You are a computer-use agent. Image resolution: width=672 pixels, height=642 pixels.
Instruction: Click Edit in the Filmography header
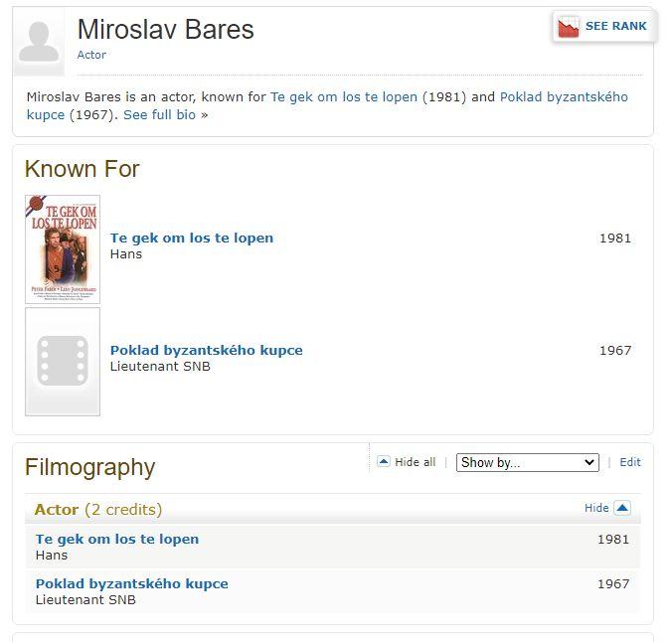pos(630,462)
